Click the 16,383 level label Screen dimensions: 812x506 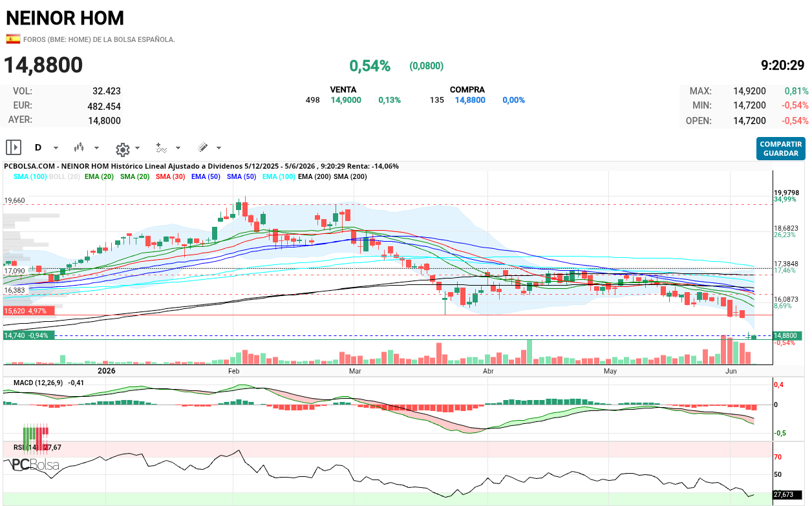pos(15,291)
